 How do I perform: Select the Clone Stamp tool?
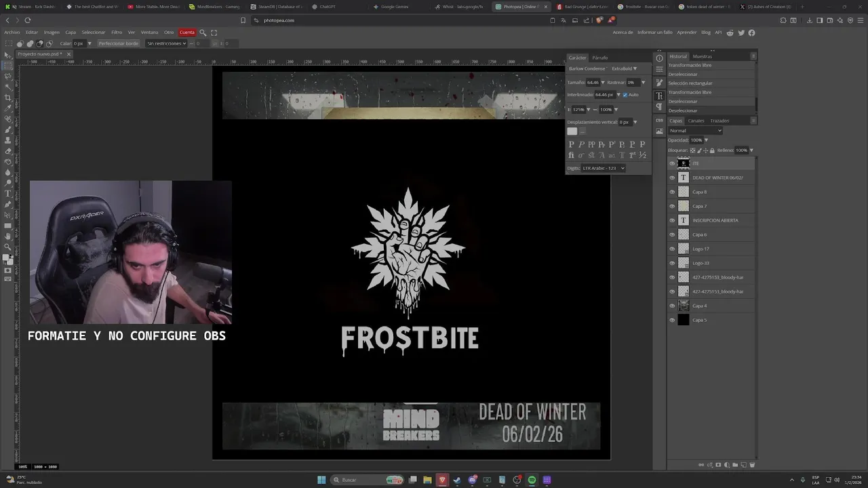[x=8, y=140]
